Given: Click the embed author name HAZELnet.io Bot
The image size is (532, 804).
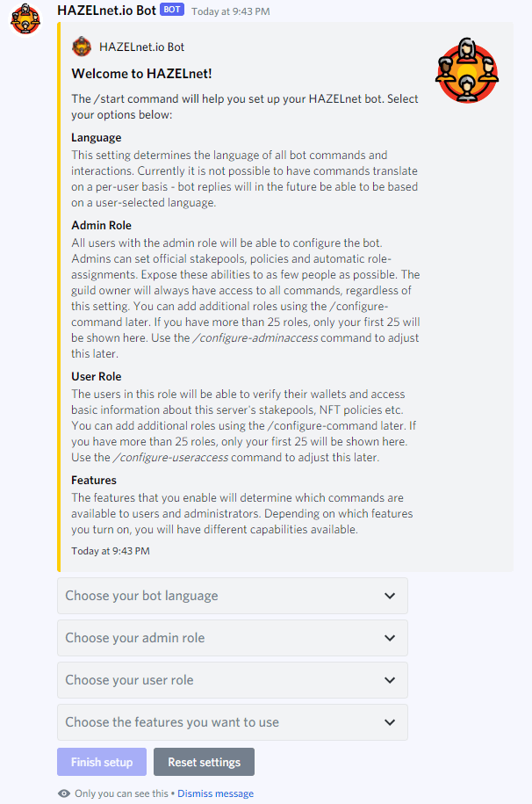Looking at the screenshot, I should pyautogui.click(x=141, y=47).
